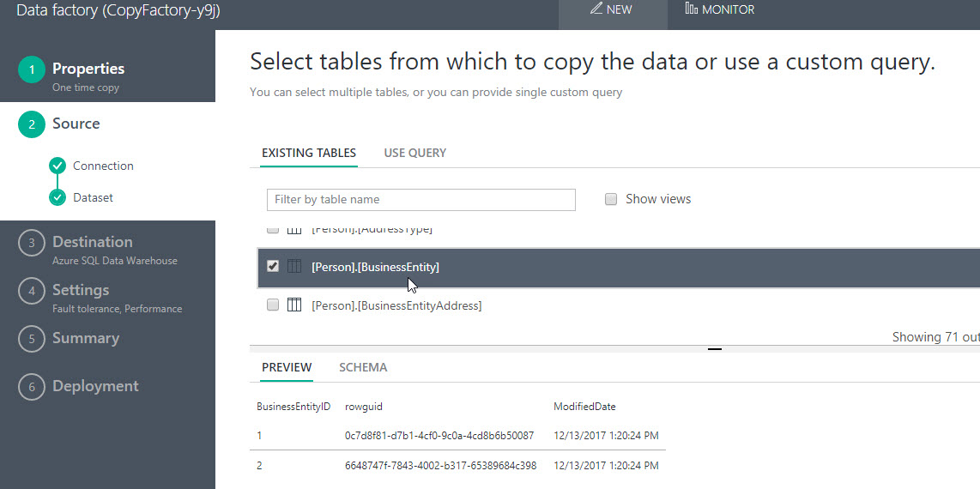Click the Filter by table name field
Image resolution: width=980 pixels, height=489 pixels.
420,199
